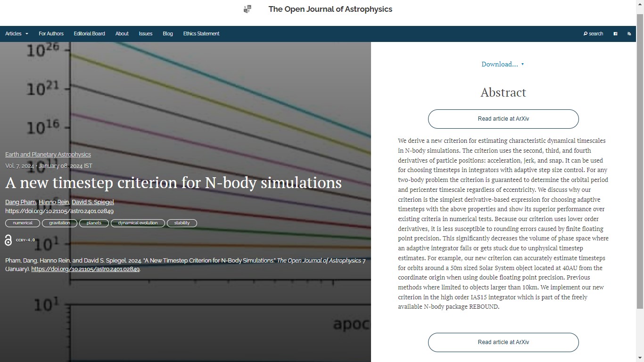The width and height of the screenshot is (644, 362).
Task: Expand the Download options dropdown
Action: click(503, 64)
